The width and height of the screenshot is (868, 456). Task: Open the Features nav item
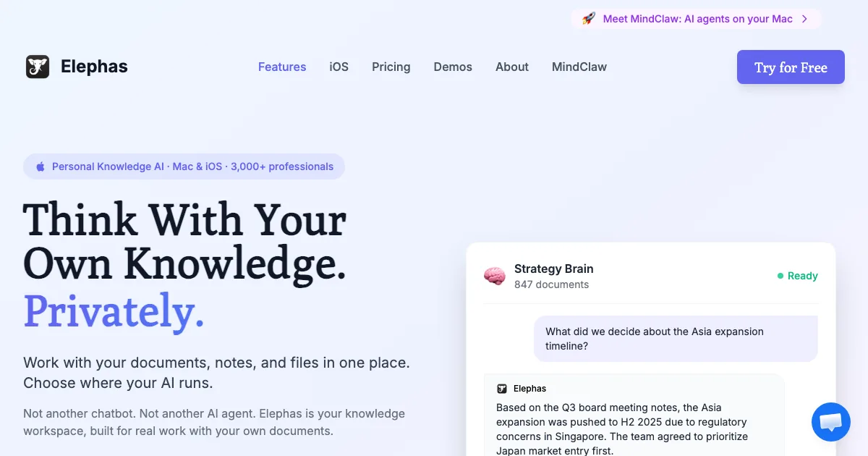tap(282, 67)
